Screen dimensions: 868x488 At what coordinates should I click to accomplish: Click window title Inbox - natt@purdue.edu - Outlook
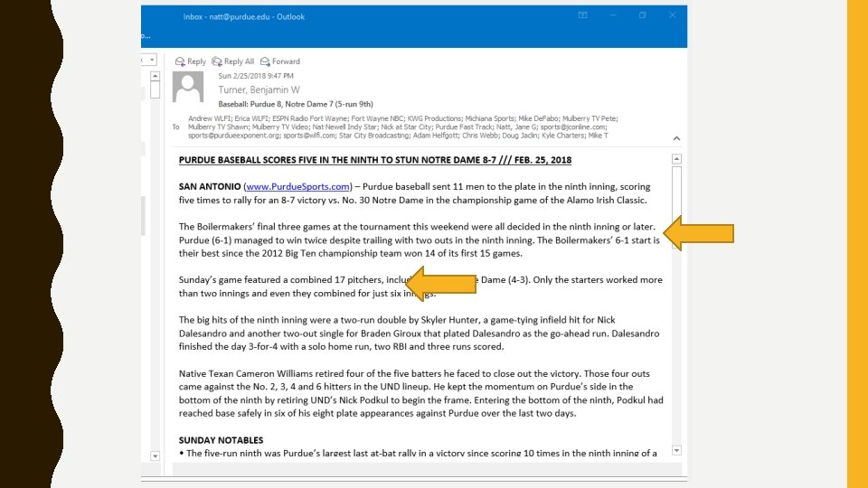[x=244, y=16]
